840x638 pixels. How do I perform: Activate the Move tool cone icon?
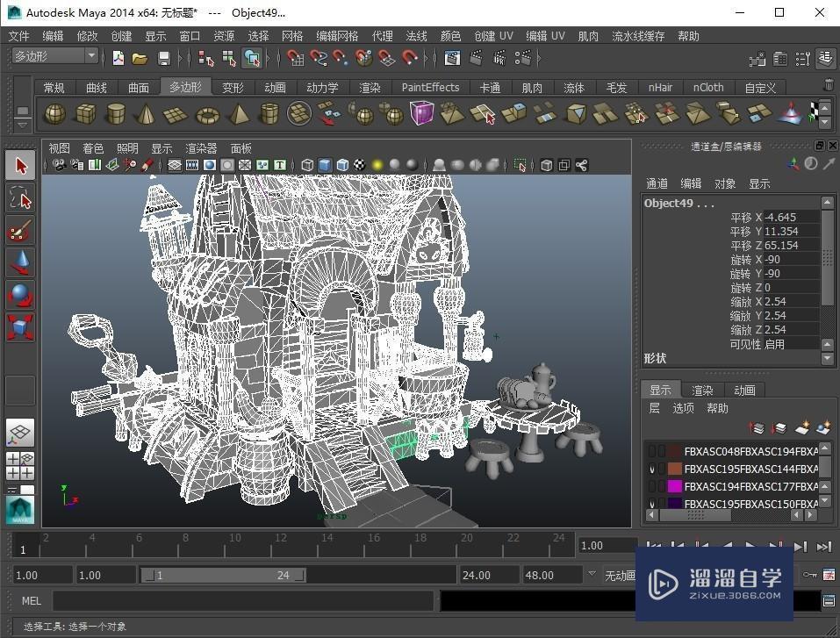20,262
